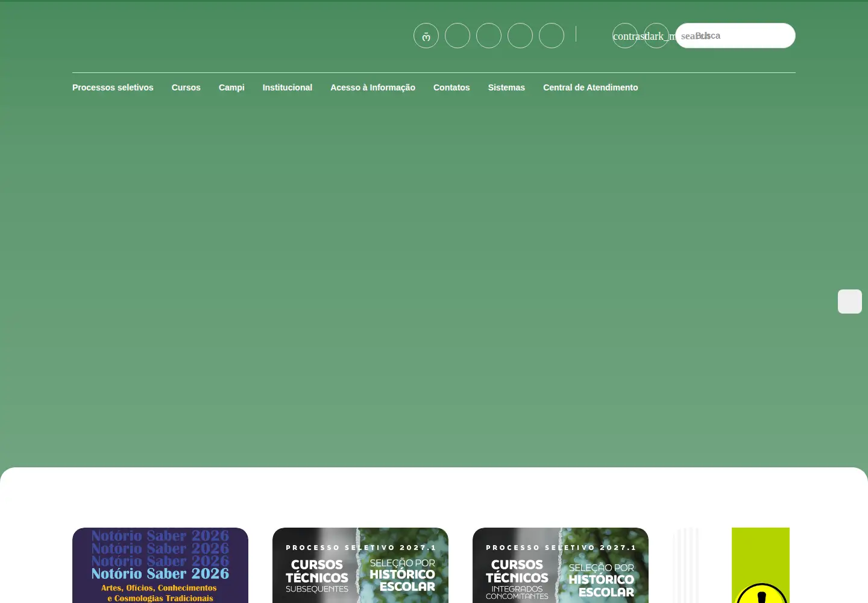Open Cursos Técnicos Subsequentes banner
Viewport: 868px width, 603px height.
[360, 565]
